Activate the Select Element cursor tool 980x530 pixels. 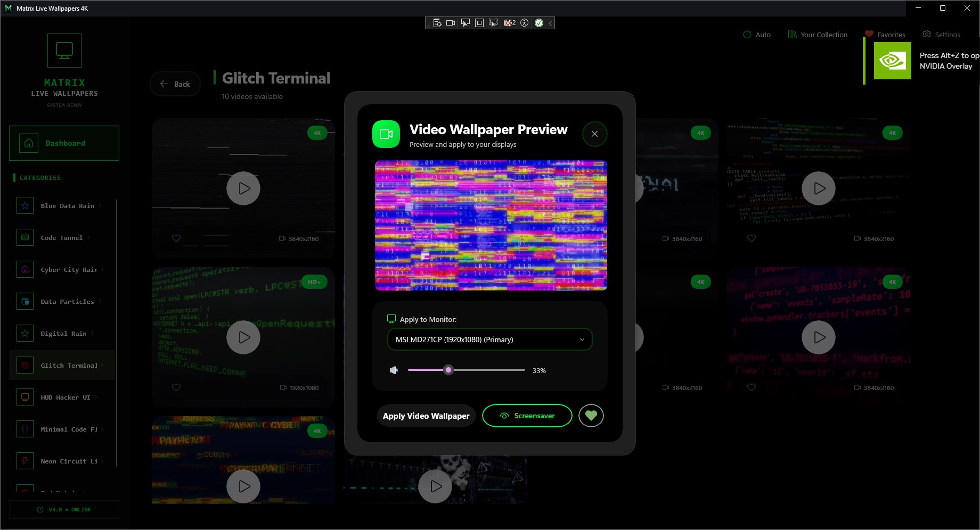pos(465,23)
